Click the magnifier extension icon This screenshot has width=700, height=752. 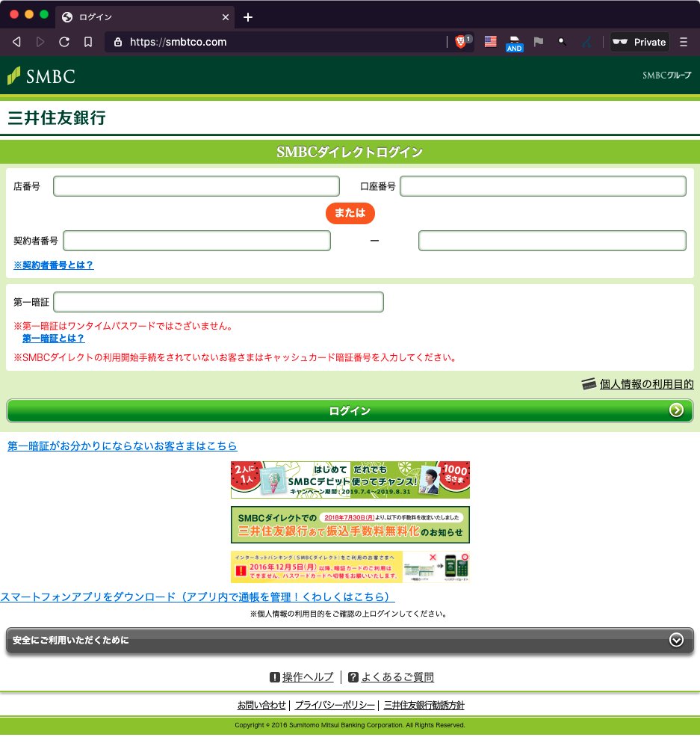pos(562,42)
